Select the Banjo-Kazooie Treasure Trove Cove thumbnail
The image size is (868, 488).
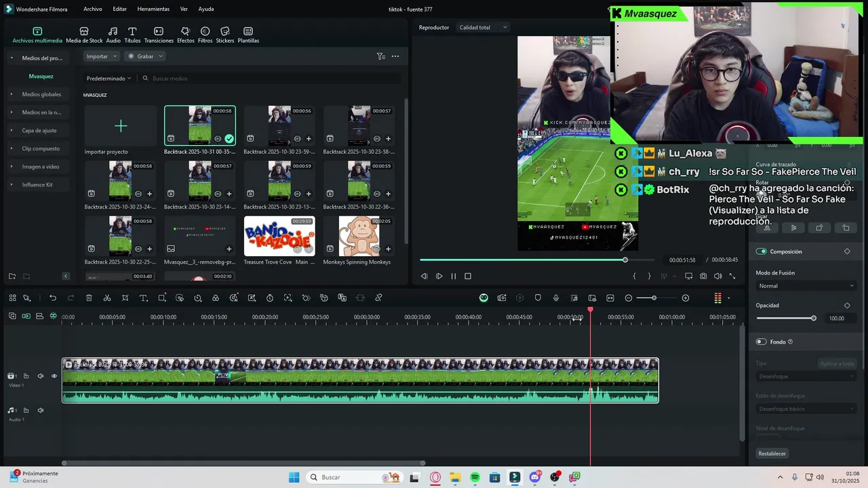coord(279,236)
